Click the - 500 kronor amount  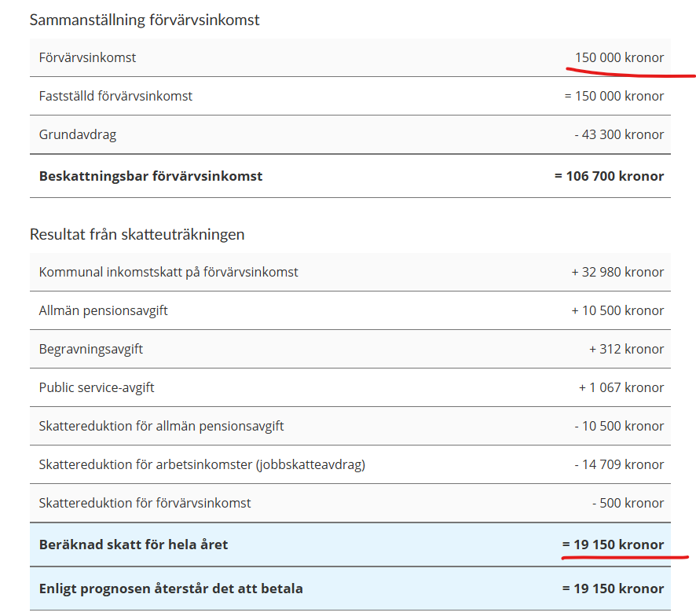click(x=628, y=503)
